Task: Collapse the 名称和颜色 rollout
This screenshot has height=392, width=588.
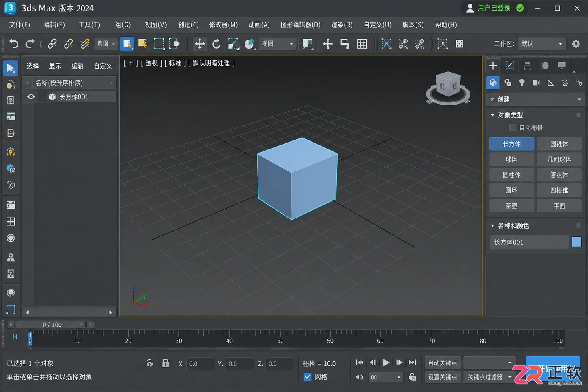Action: [492, 225]
